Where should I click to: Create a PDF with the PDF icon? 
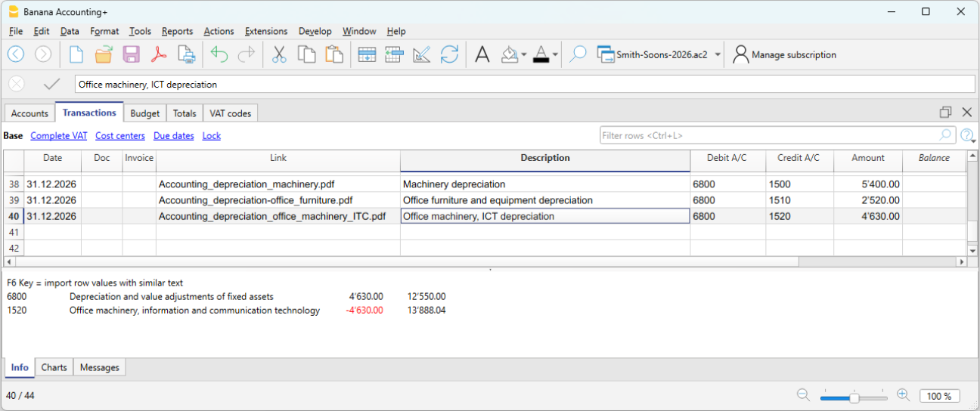tap(158, 54)
